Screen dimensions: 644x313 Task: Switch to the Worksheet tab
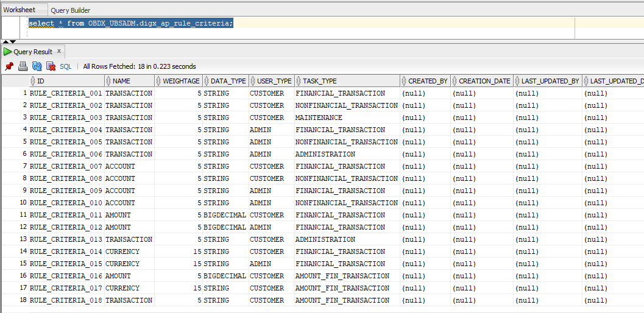[19, 10]
